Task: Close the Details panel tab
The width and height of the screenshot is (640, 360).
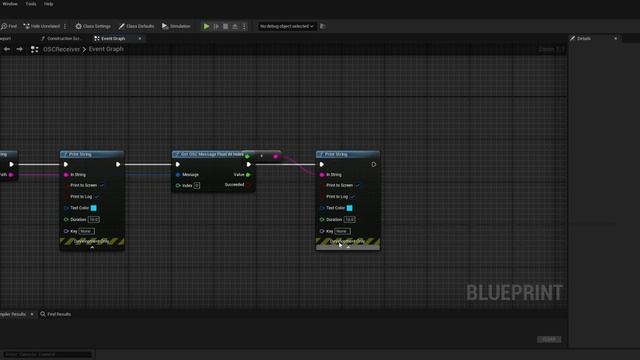Action: tap(616, 38)
